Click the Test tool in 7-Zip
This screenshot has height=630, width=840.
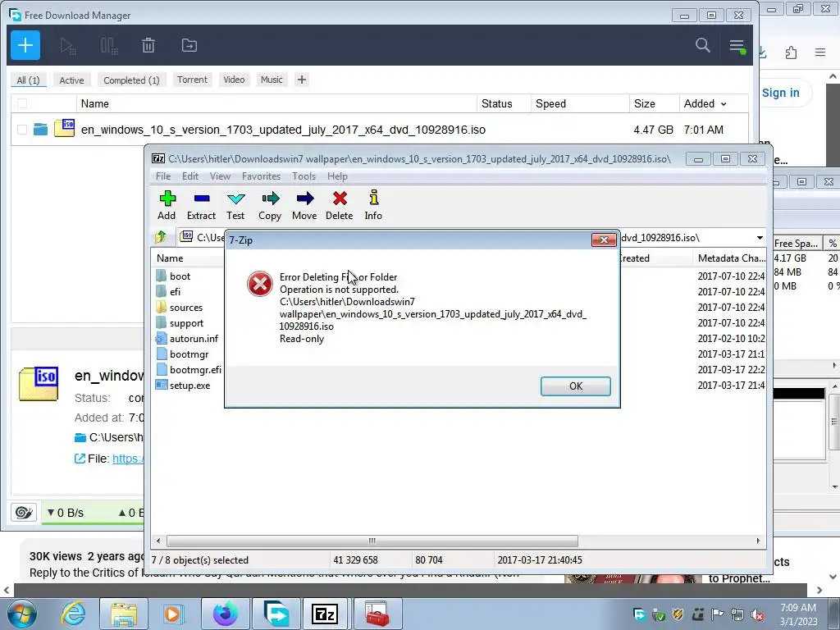(235, 206)
